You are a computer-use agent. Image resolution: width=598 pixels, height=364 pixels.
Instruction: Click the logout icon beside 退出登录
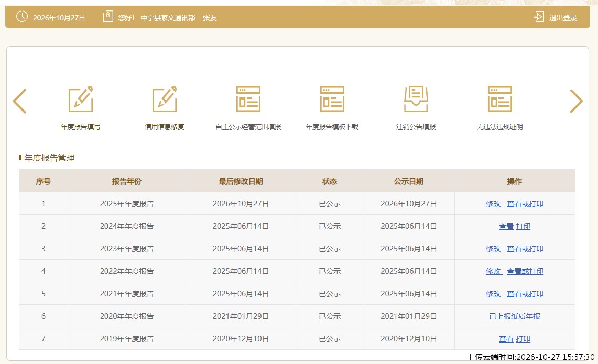tap(539, 17)
